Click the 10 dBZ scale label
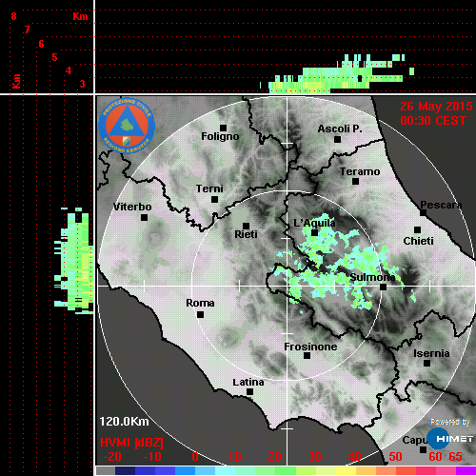This screenshot has width=476, height=476. click(234, 457)
